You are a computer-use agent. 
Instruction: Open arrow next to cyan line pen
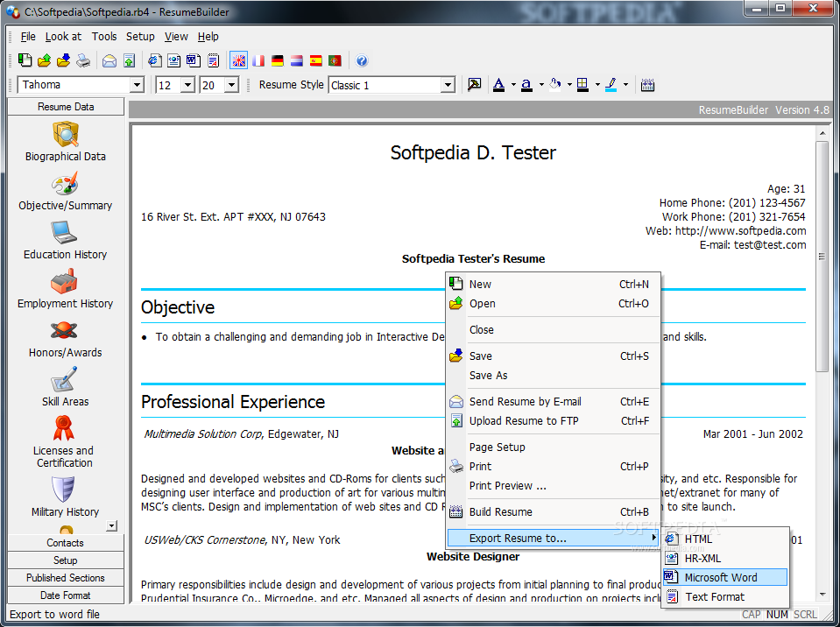[625, 85]
